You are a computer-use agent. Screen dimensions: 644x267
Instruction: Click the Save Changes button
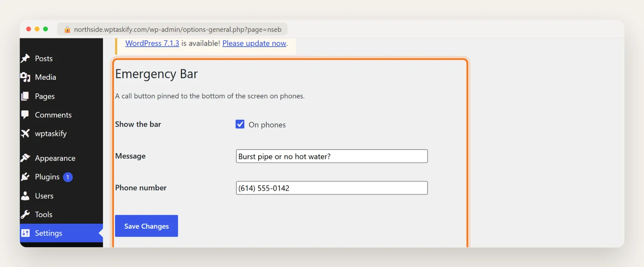pyautogui.click(x=147, y=226)
